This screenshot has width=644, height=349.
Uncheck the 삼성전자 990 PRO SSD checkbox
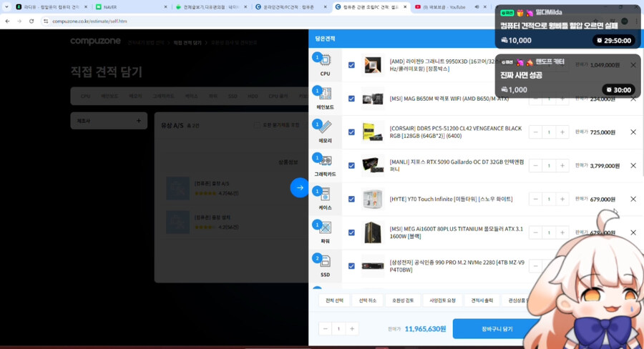click(351, 266)
